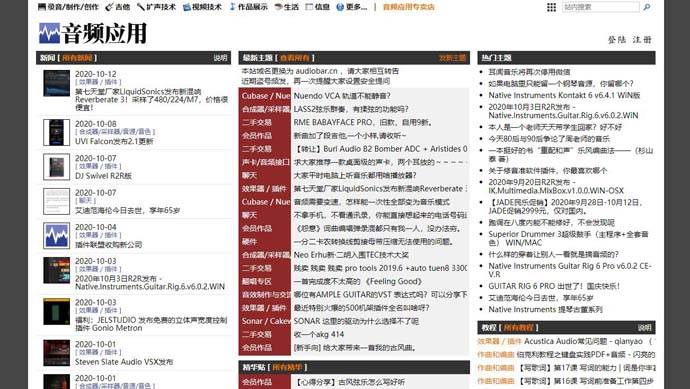Click the 聊天 tag under 2020-10-07 news
The height and width of the screenshot is (389, 690).
coord(85,201)
